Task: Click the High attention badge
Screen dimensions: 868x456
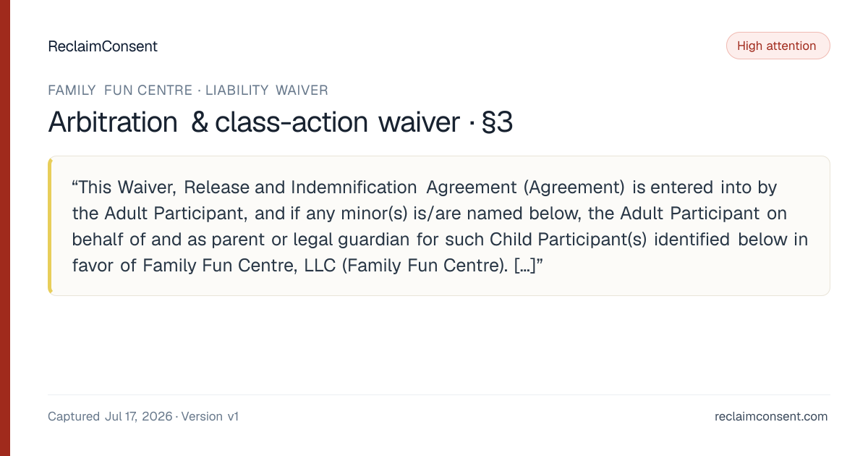Action: click(778, 46)
